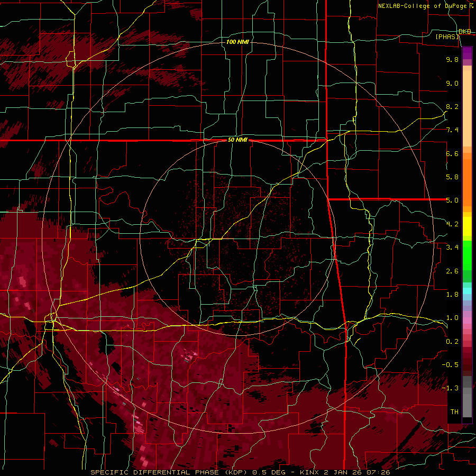The width and height of the screenshot is (476, 476).
Task: Click the DKD product code label
Action: point(465,32)
